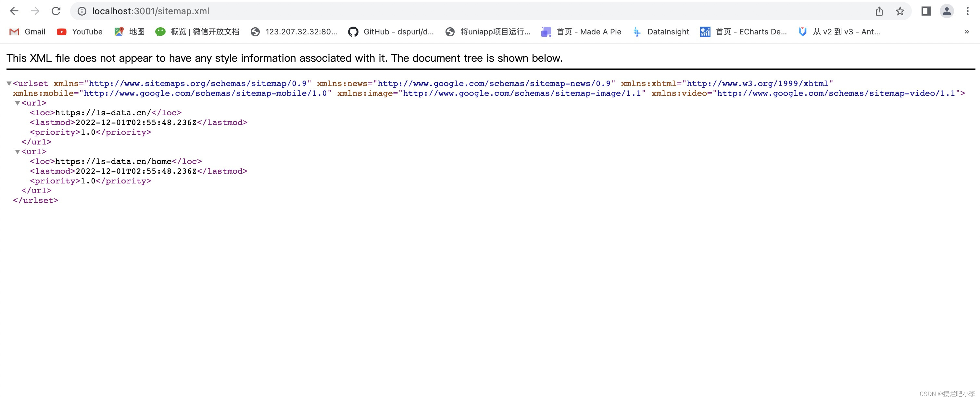The height and width of the screenshot is (400, 980).
Task: Toggle the side panel in Chrome toolbar
Action: tap(925, 11)
